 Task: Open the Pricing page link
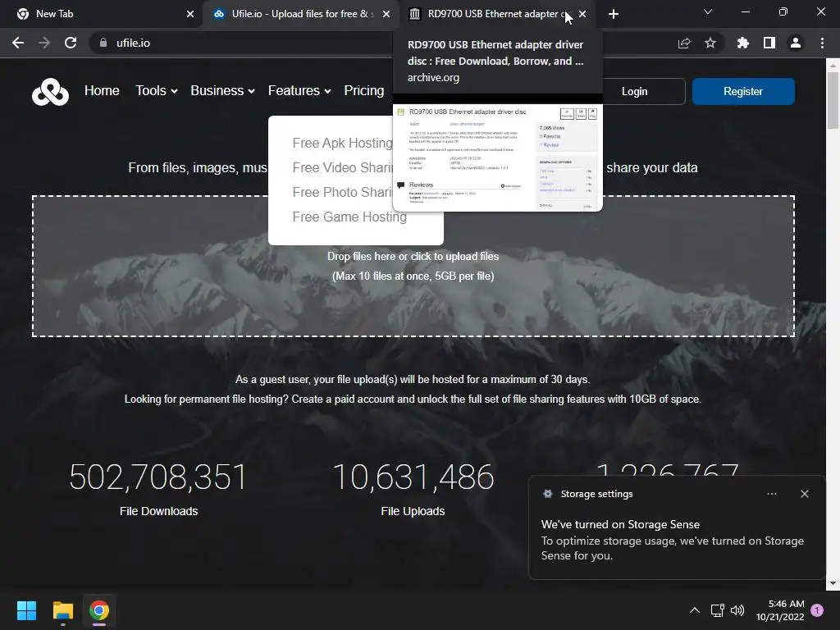click(x=363, y=90)
